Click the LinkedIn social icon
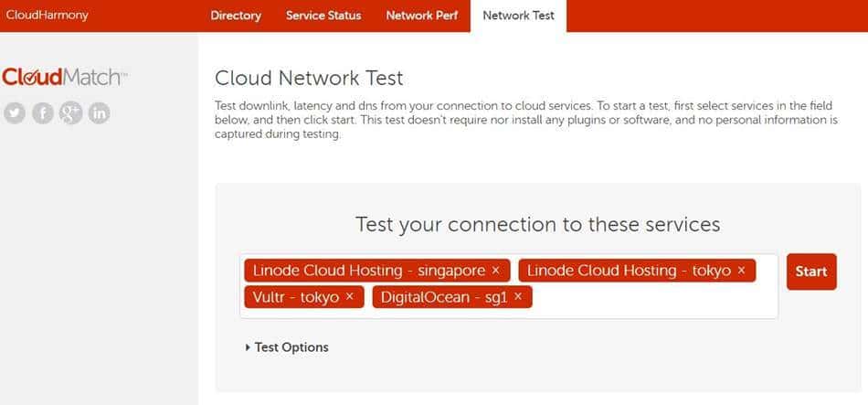 point(99,112)
